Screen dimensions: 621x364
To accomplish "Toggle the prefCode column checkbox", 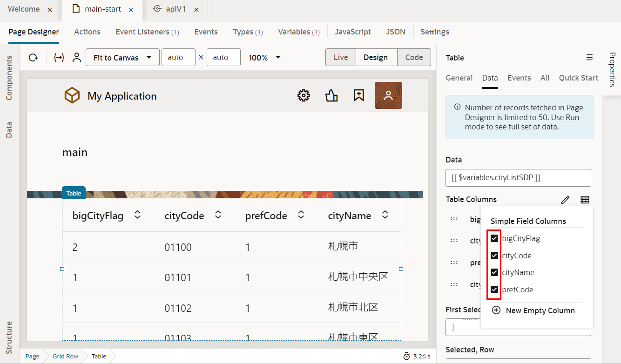I will point(494,290).
